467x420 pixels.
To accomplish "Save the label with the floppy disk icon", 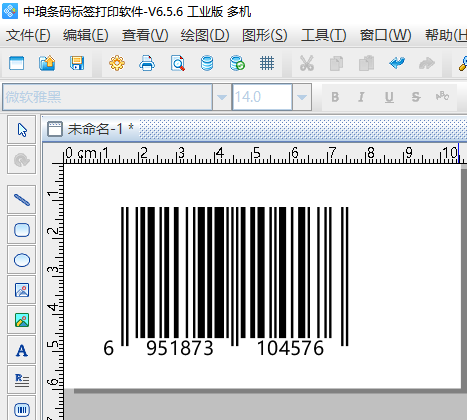I will [77, 63].
